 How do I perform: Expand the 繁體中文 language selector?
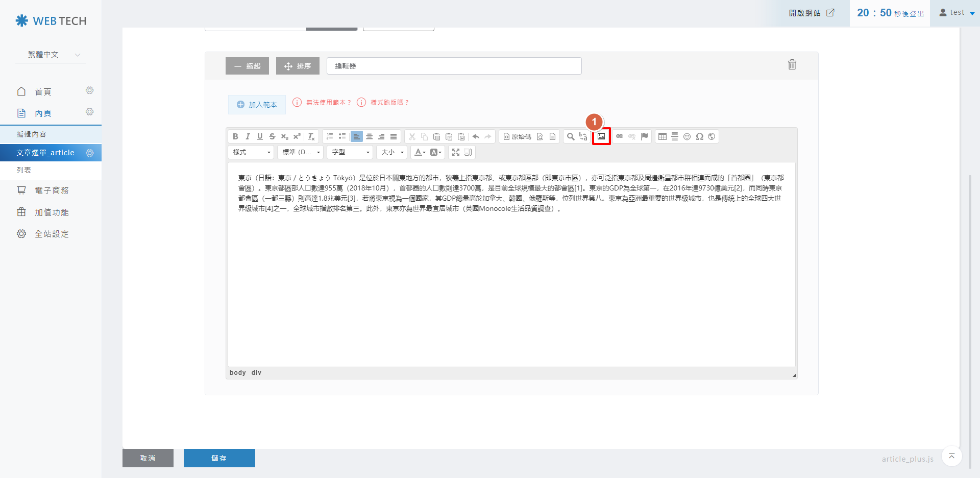point(51,55)
